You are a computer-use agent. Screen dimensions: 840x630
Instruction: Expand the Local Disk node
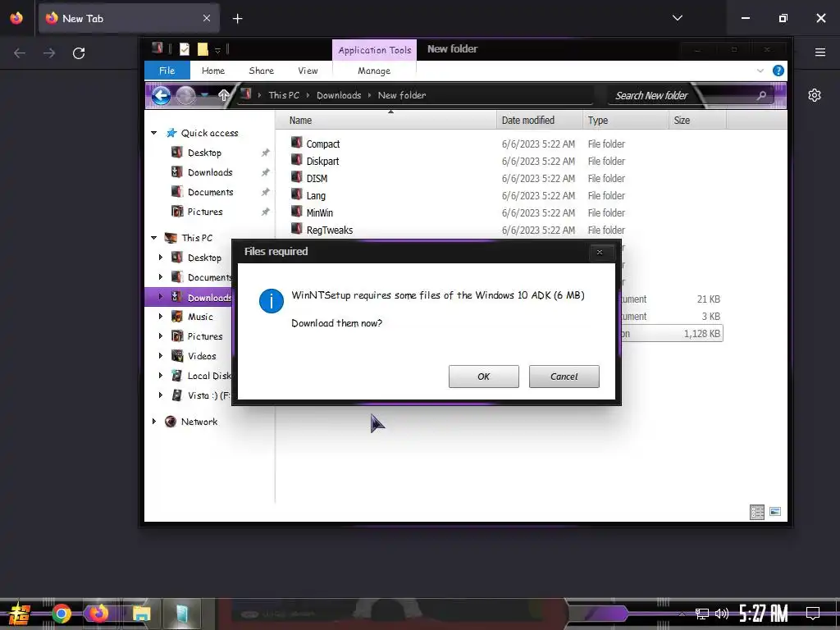[x=161, y=376]
